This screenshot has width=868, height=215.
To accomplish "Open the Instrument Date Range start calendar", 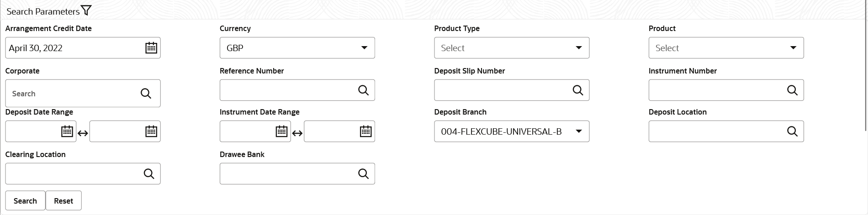I will [x=281, y=131].
